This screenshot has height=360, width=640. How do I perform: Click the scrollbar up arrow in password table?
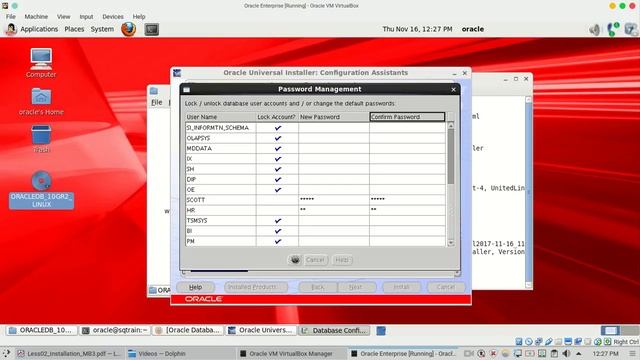point(451,126)
